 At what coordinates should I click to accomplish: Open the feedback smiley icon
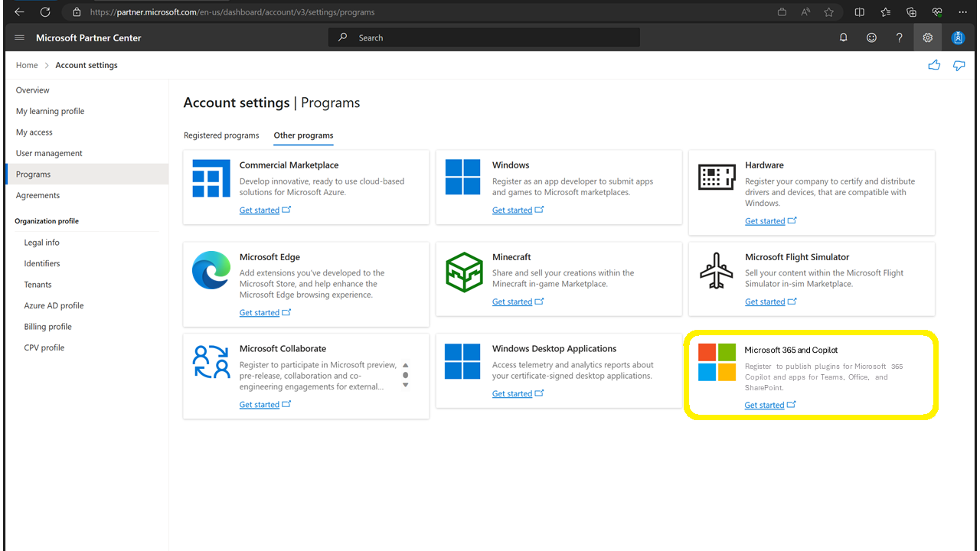[x=871, y=37]
